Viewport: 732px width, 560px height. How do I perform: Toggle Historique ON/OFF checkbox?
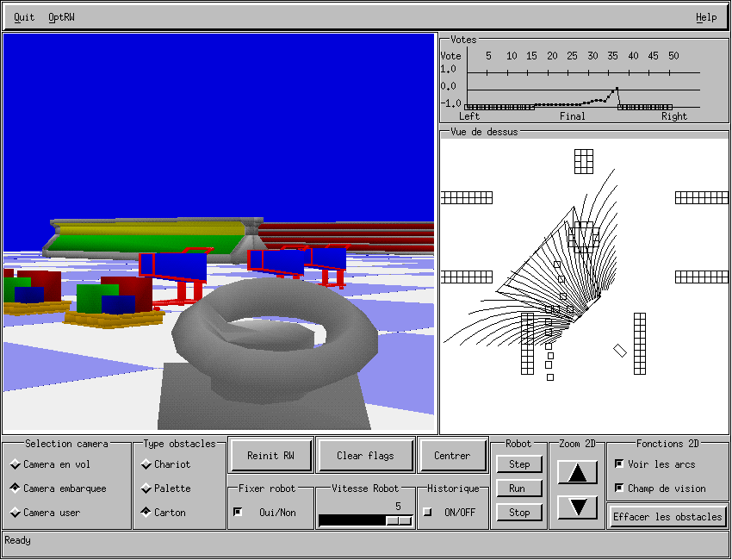(x=428, y=512)
